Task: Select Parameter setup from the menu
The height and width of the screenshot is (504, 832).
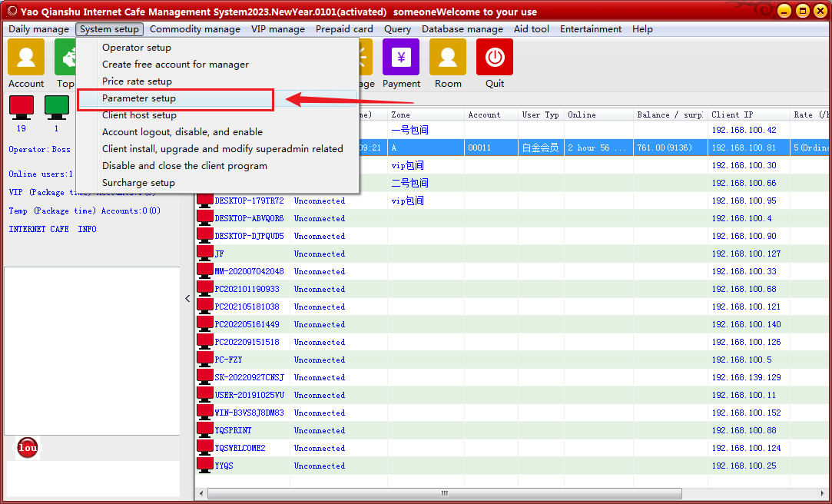Action: pyautogui.click(x=139, y=98)
